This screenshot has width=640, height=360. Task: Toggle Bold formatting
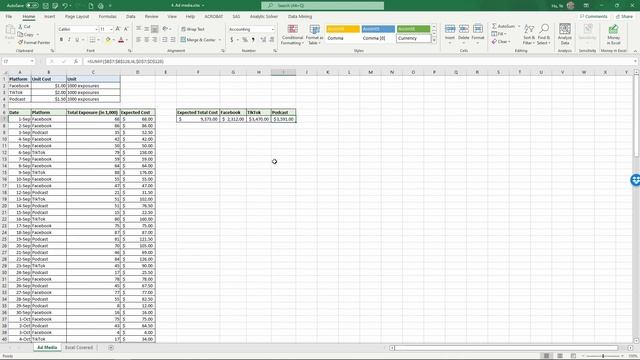[61, 40]
